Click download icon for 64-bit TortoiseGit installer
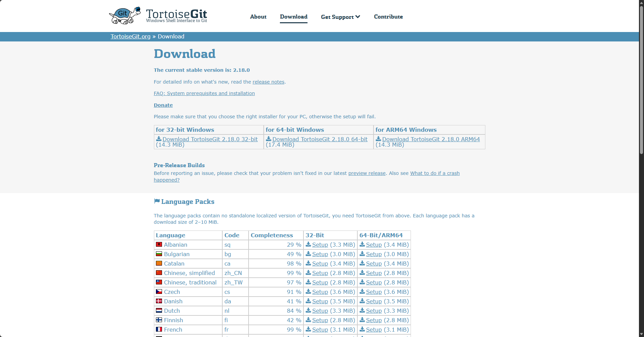This screenshot has height=337, width=644. point(268,139)
